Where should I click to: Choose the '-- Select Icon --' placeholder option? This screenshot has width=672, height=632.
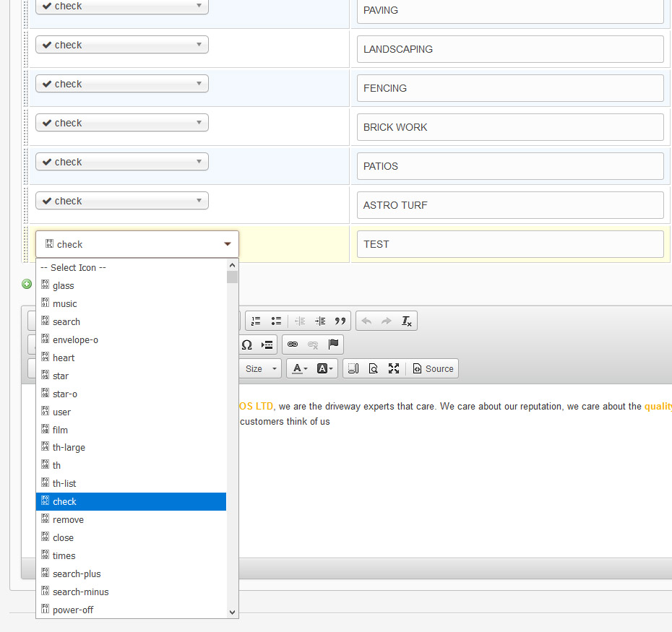coord(131,267)
